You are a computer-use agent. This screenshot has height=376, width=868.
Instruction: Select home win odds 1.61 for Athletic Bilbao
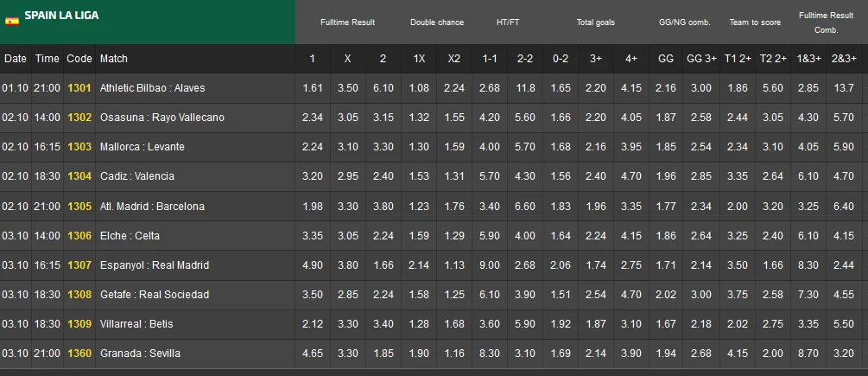[313, 88]
